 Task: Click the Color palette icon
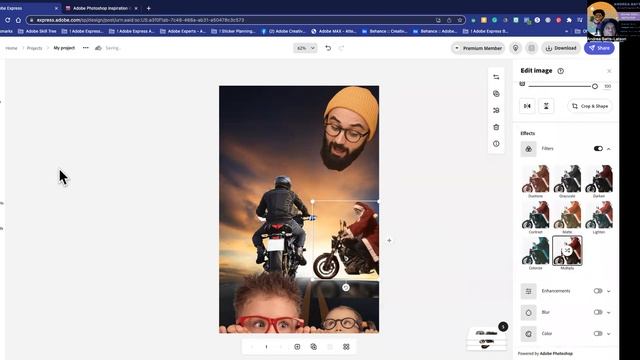coord(529,334)
